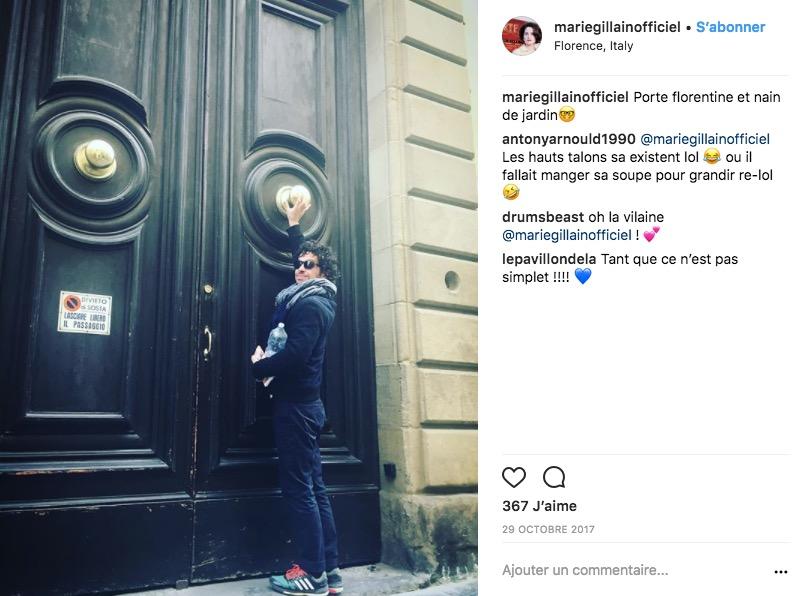Open the 29 OCTOBRE 2017 post date
Screen dimensions: 809x596
(548, 529)
